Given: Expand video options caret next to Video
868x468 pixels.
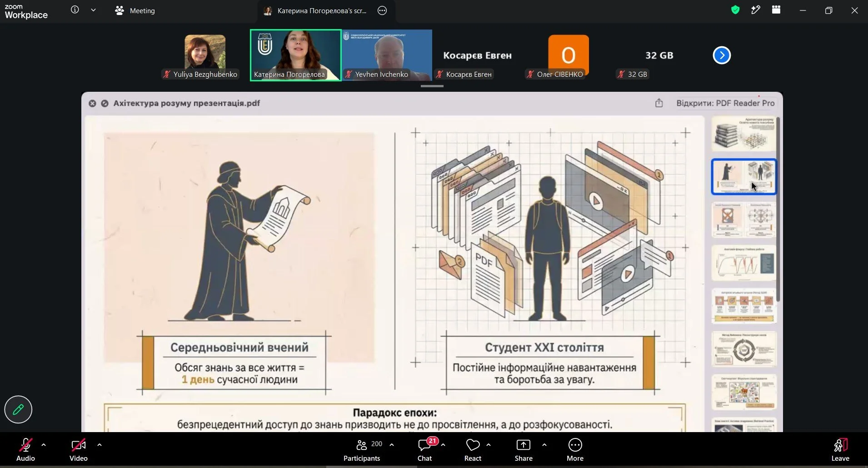Looking at the screenshot, I should coord(100,445).
